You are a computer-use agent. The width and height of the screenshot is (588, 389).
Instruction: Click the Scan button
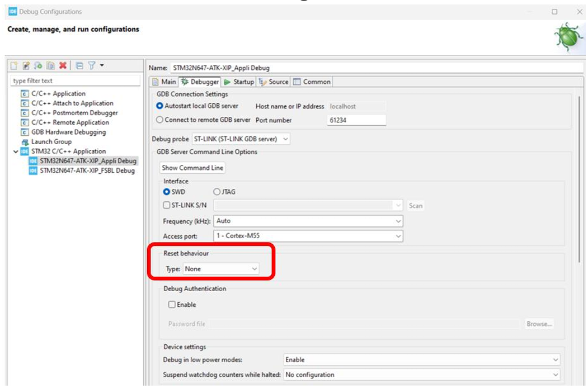click(x=416, y=206)
